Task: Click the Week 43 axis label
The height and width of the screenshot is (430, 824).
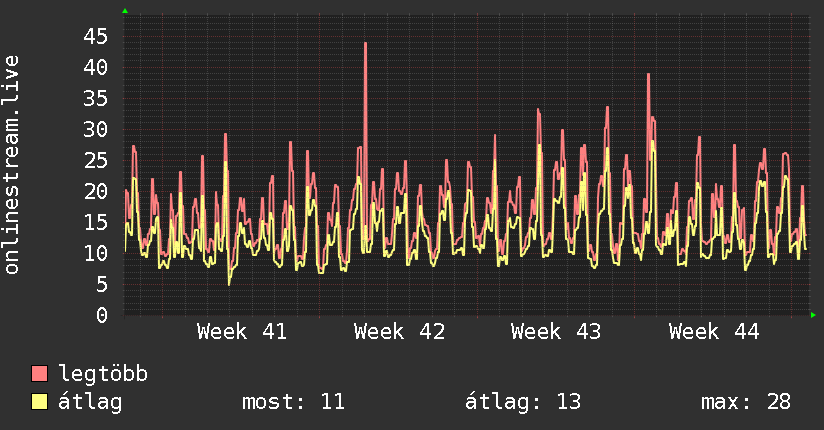Action: pos(556,332)
